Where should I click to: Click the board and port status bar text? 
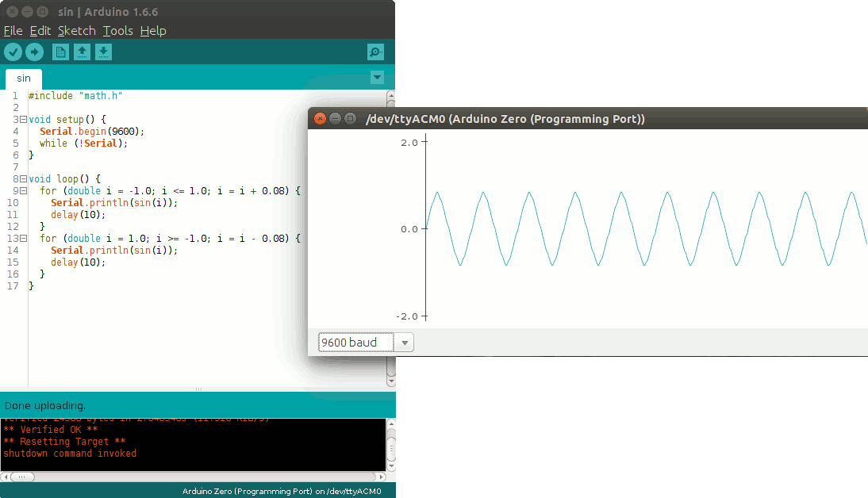[282, 491]
